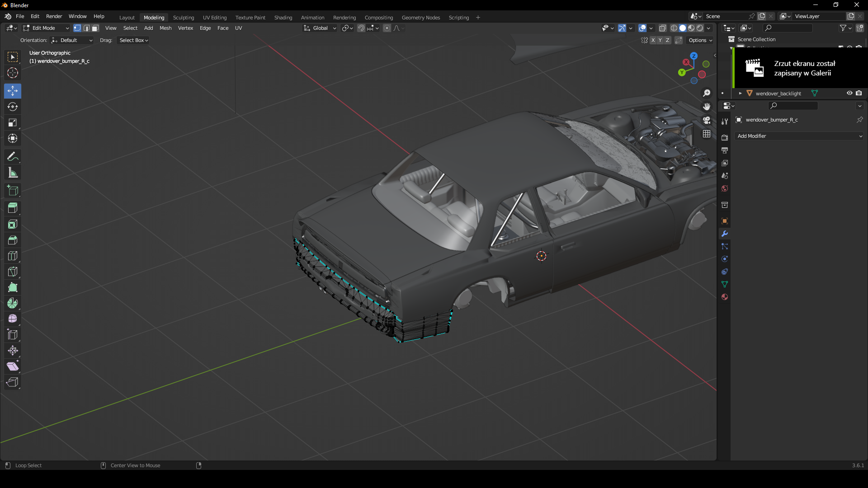Screen dimensions: 868x488
Task: Toggle Z mirror axis
Action: pos(667,40)
